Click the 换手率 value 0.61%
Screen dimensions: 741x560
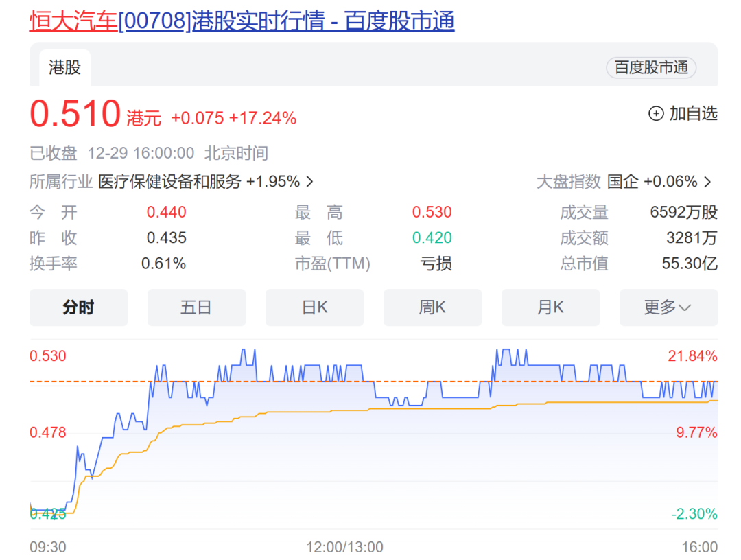pos(163,264)
